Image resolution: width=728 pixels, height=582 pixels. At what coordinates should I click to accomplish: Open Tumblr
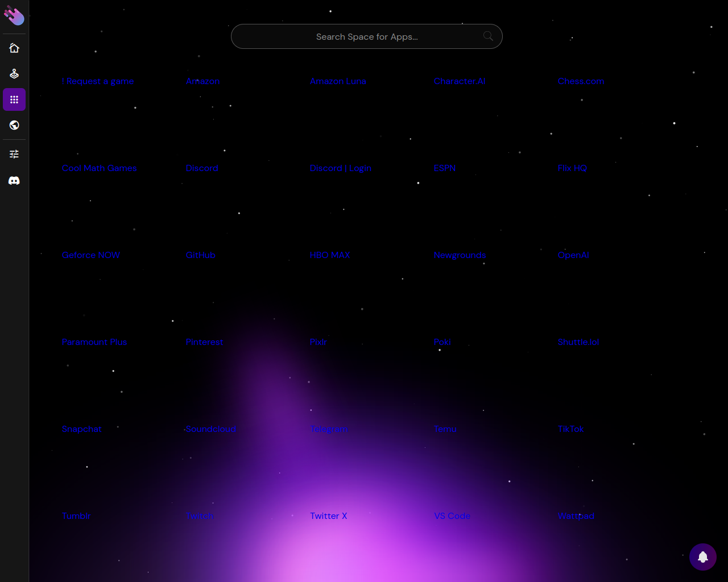76,516
